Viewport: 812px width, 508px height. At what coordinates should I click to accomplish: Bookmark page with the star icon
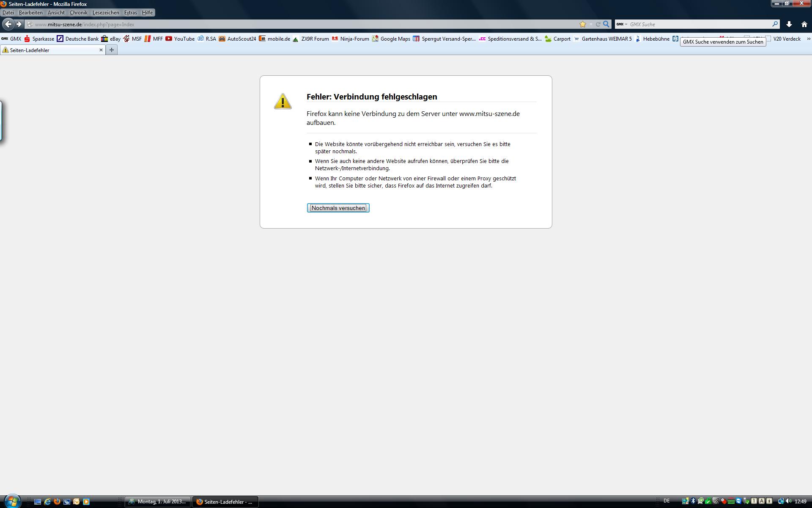[583, 24]
